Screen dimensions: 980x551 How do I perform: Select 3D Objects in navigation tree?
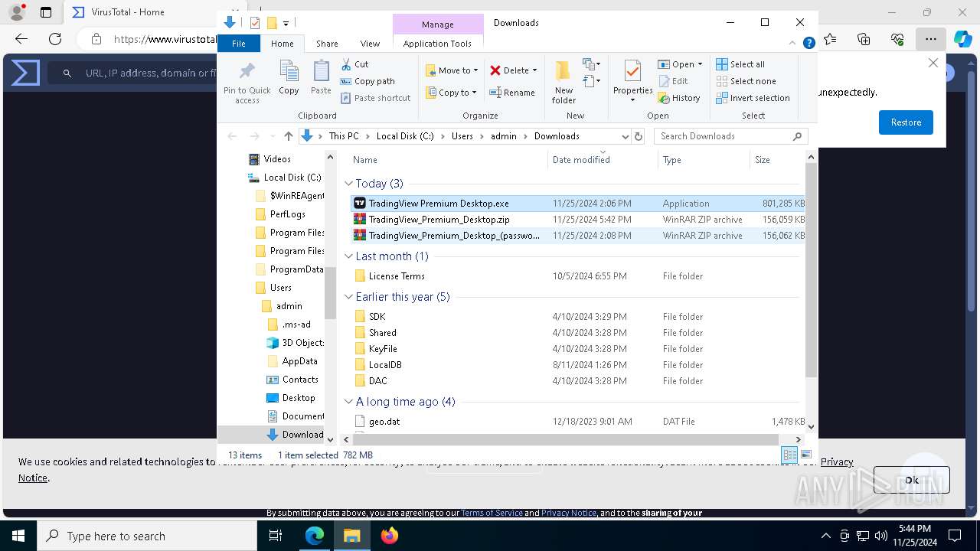pos(295,343)
